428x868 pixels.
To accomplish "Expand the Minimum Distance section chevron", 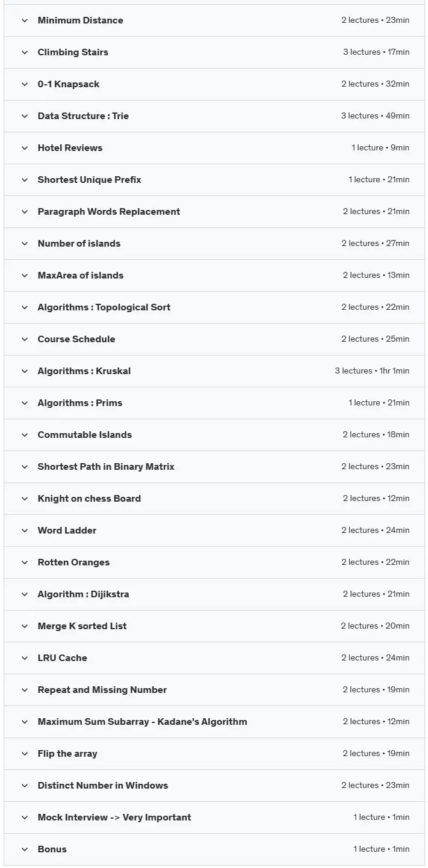I will tap(25, 20).
